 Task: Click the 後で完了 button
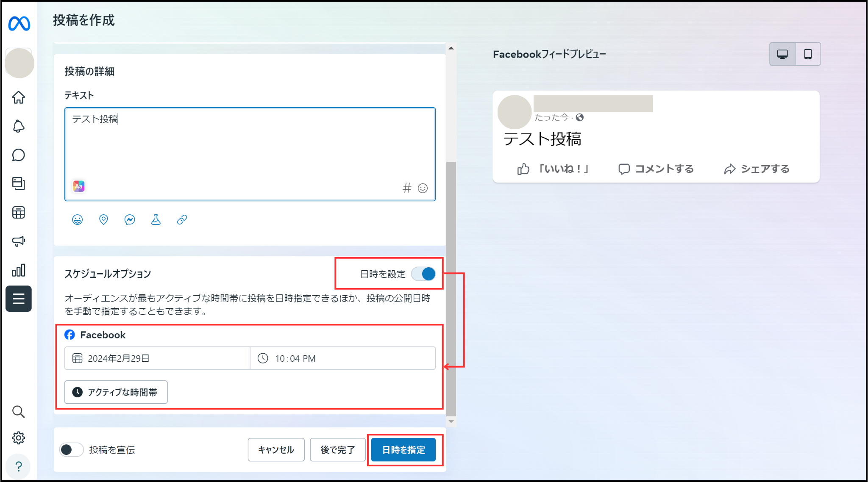tap(338, 450)
